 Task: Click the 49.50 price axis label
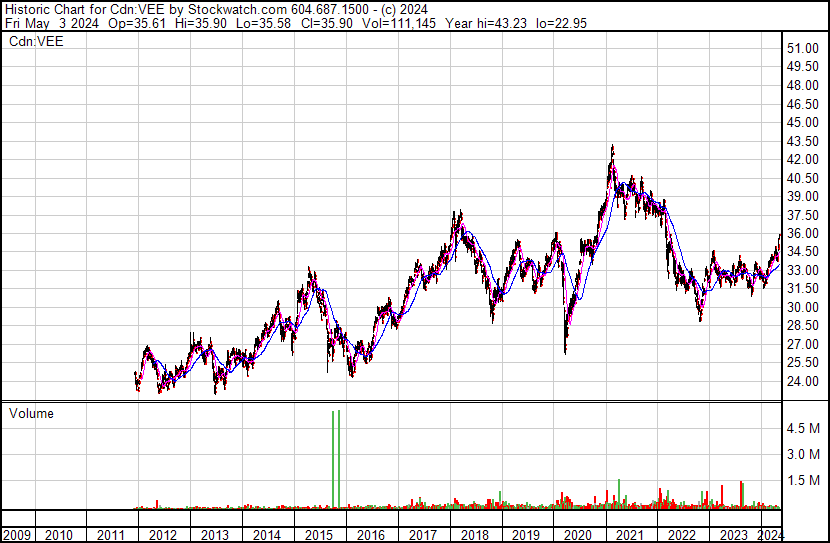(x=802, y=67)
